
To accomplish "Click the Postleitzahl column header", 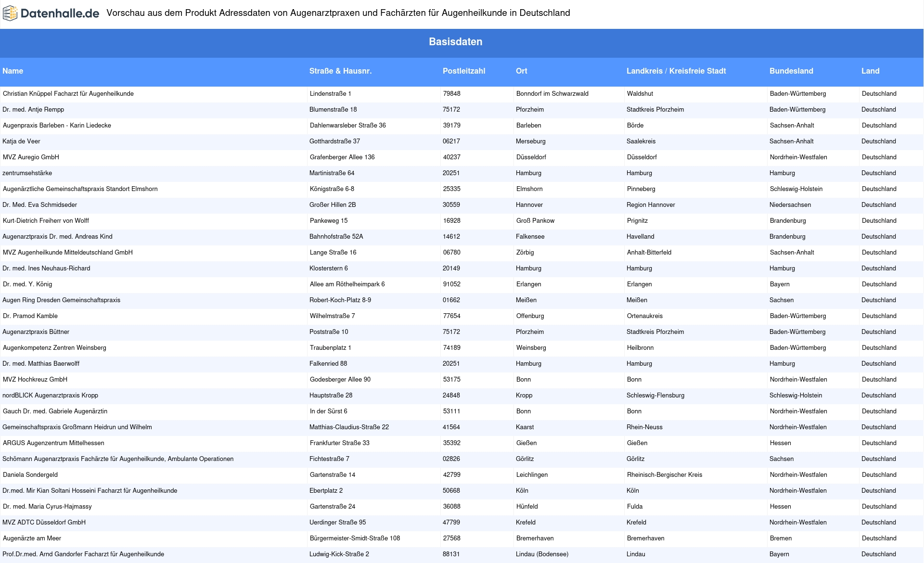I will (x=464, y=71).
